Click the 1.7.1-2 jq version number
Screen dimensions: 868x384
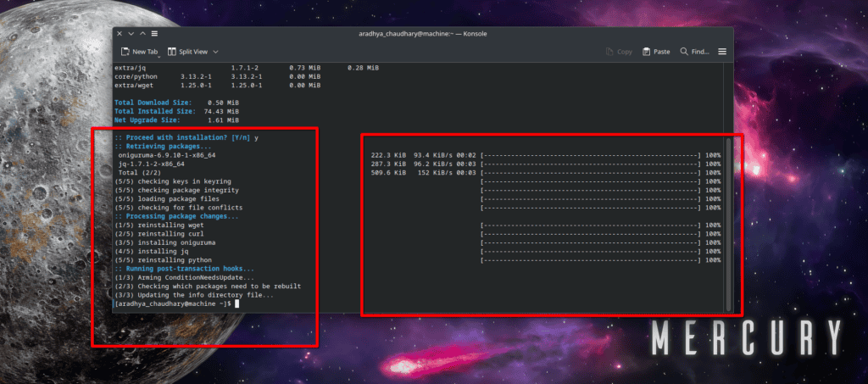(245, 68)
